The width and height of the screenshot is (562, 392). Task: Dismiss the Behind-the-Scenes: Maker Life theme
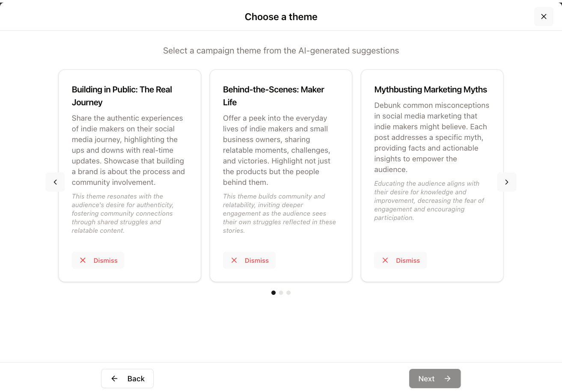point(249,260)
